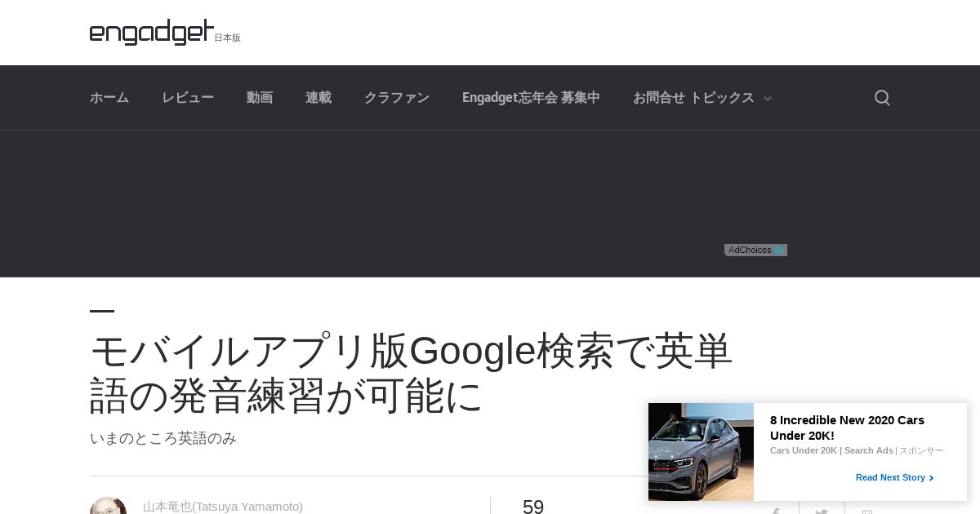Open the ホーム menu item
The image size is (980, 514).
[109, 98]
